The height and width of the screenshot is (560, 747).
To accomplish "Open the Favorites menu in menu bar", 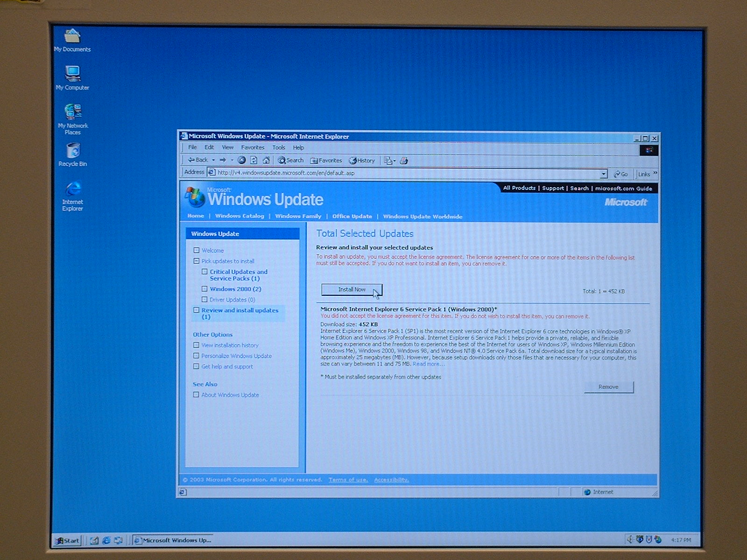I will (x=253, y=147).
